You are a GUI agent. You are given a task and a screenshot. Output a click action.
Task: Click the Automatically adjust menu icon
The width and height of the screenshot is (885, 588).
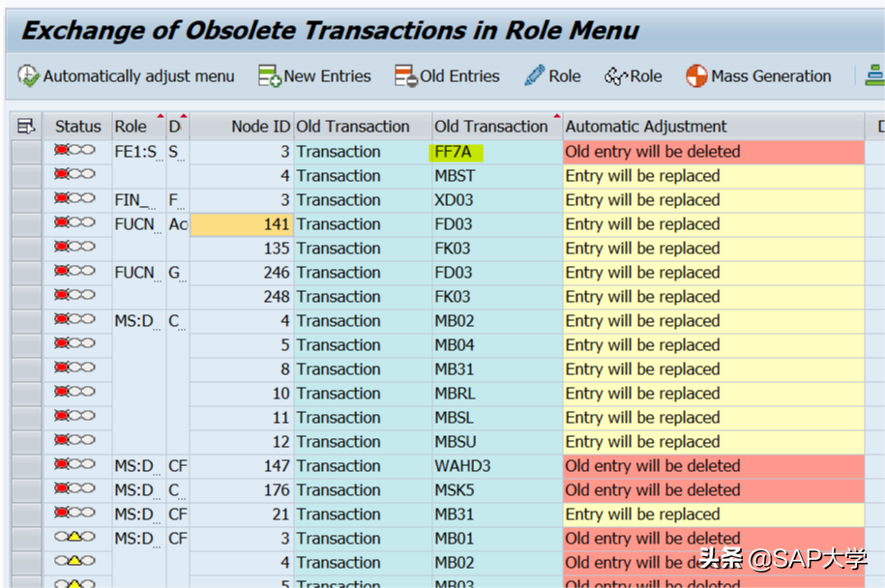tap(29, 75)
